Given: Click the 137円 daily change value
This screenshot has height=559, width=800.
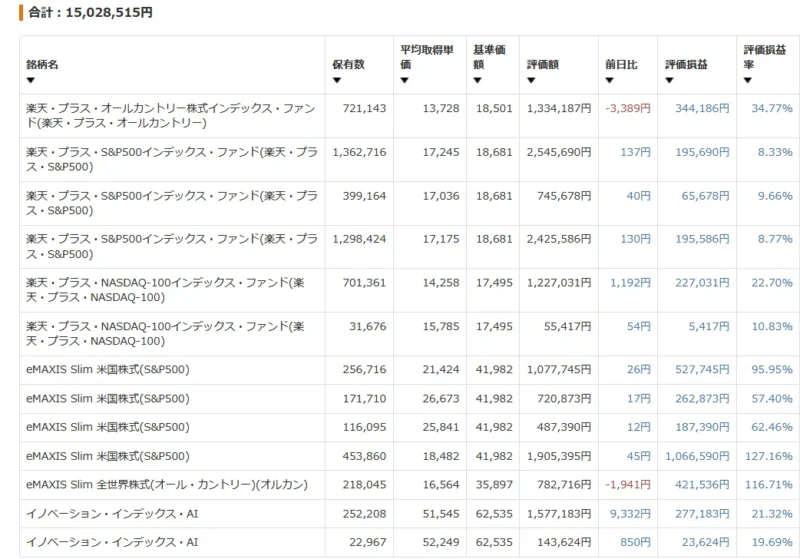Looking at the screenshot, I should (636, 153).
